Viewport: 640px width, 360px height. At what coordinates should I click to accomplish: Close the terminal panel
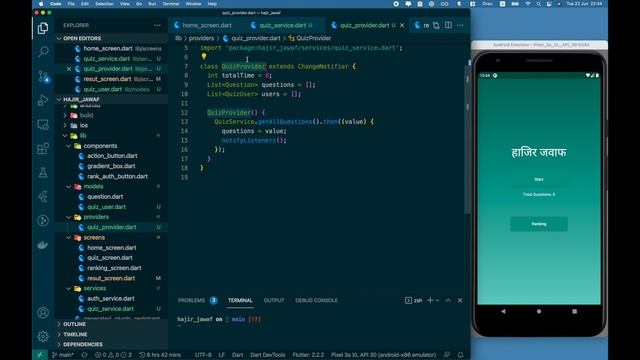(460, 300)
